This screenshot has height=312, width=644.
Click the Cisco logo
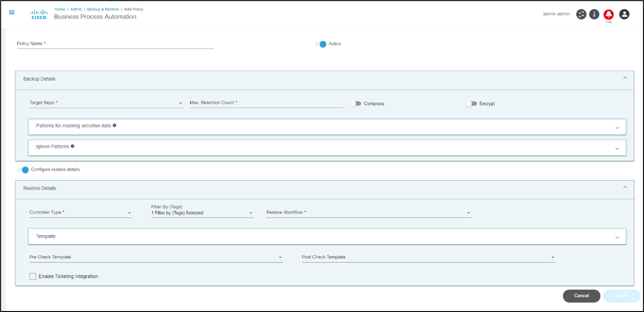pos(39,14)
